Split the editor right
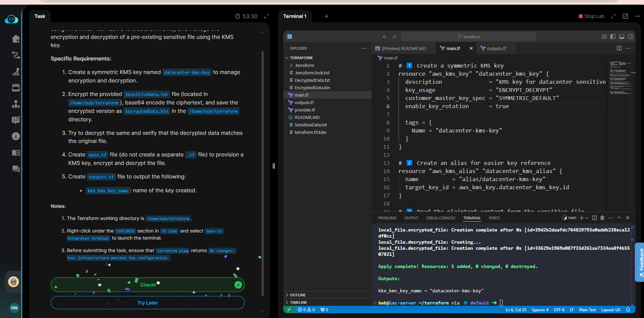The image size is (644, 318). tap(619, 48)
